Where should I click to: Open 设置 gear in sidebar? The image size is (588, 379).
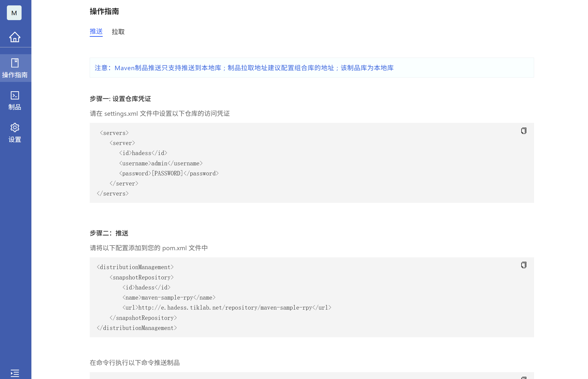[x=15, y=133]
